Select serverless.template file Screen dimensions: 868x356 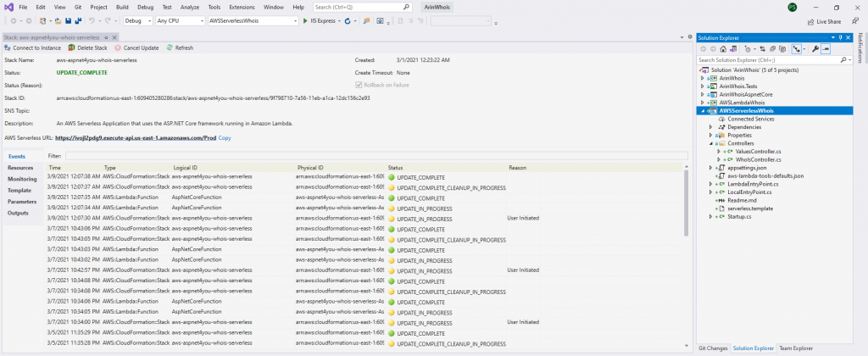[750, 209]
